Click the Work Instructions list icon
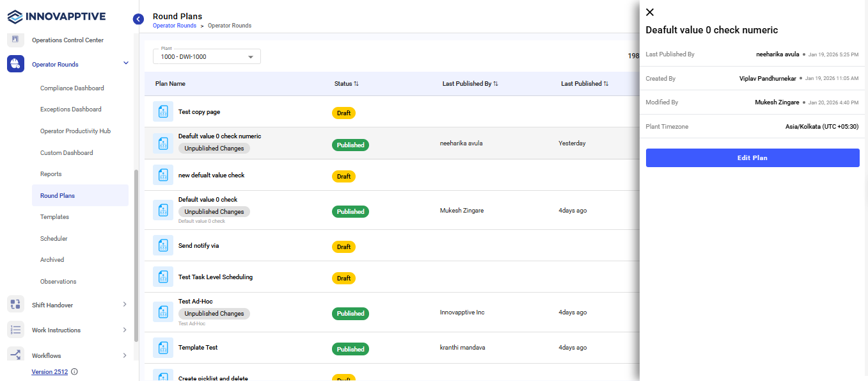 (15, 330)
